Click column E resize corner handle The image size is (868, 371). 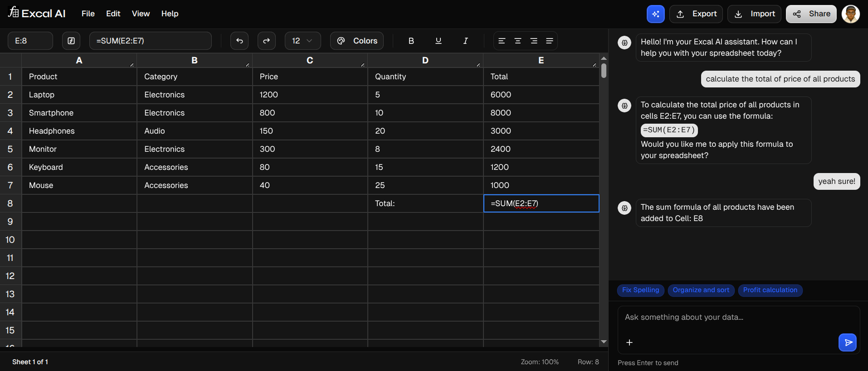(595, 65)
